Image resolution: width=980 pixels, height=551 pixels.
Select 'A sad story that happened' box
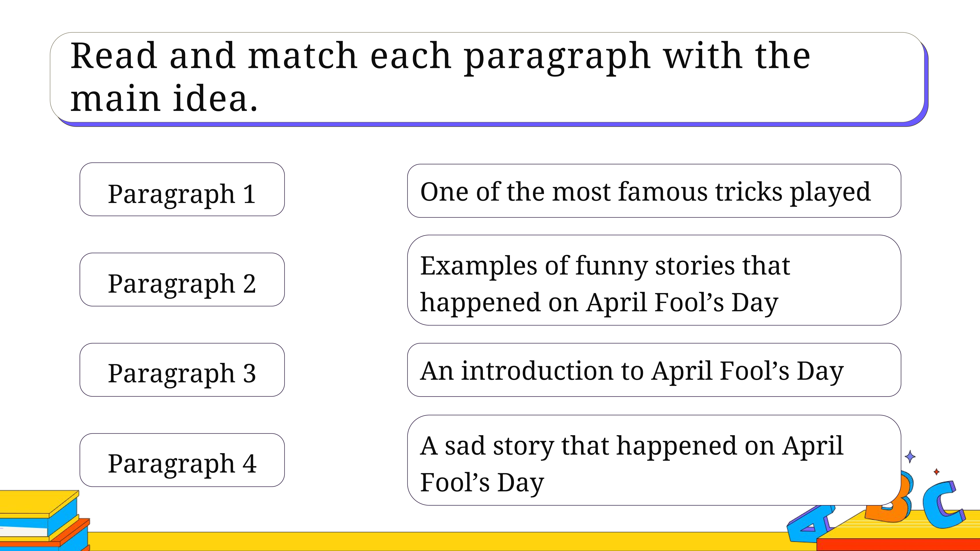click(x=654, y=460)
